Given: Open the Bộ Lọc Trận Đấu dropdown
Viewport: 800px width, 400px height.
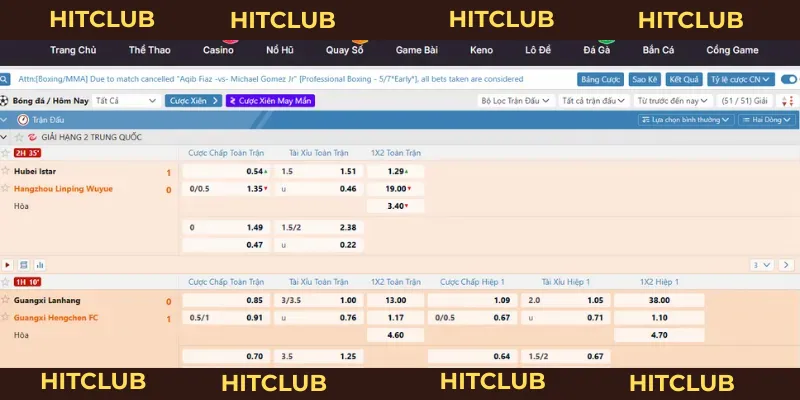Looking at the screenshot, I should pyautogui.click(x=515, y=101).
